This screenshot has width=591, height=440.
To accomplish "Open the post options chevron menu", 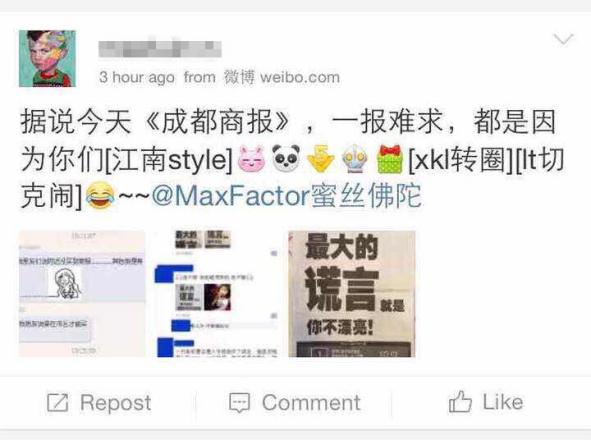I will point(563,39).
